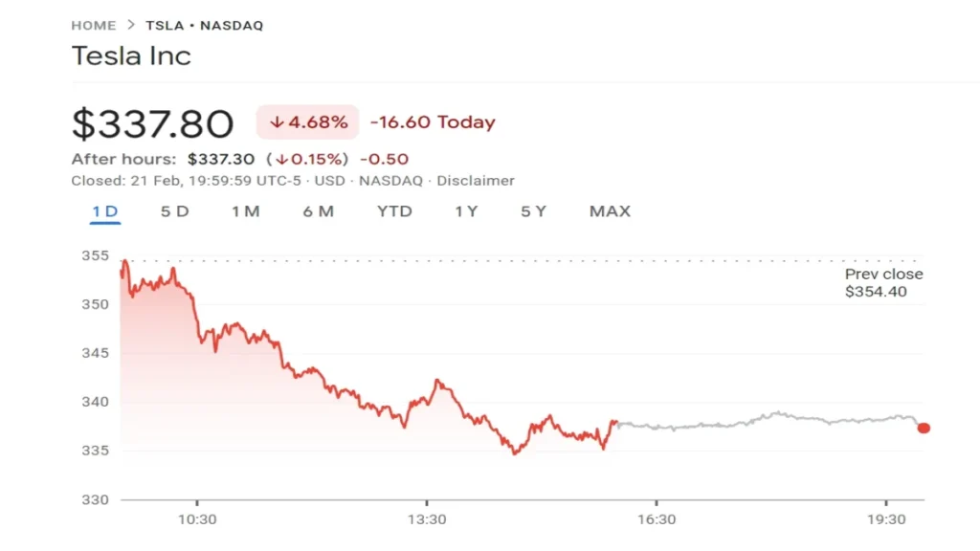
Task: Click the HOME breadcrumb link
Action: [x=93, y=26]
